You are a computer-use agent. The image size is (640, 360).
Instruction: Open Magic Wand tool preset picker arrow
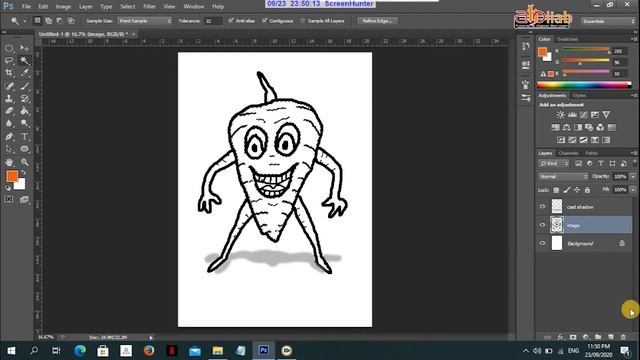pyautogui.click(x=24, y=21)
